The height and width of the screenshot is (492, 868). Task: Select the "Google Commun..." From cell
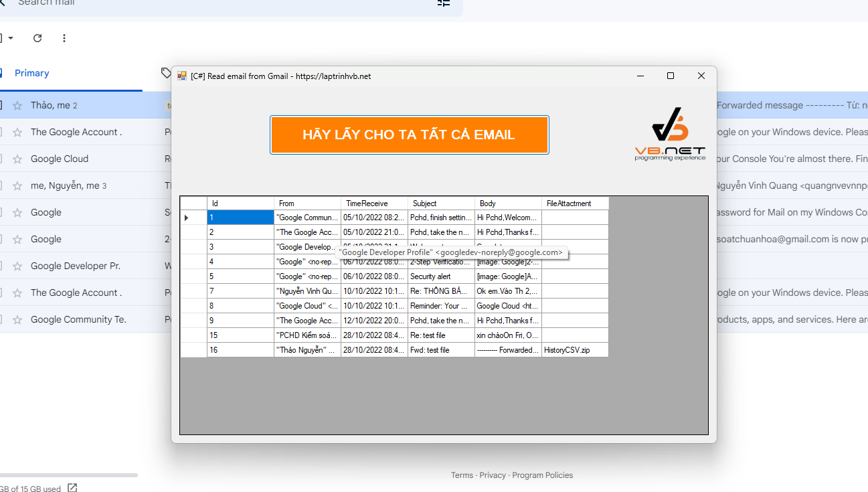pyautogui.click(x=307, y=218)
